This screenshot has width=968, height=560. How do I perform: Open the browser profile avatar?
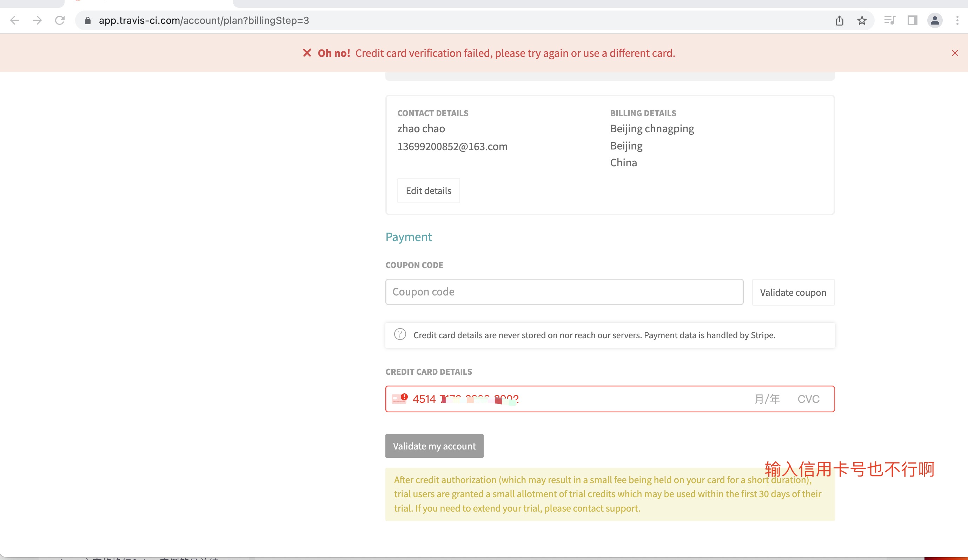935,20
